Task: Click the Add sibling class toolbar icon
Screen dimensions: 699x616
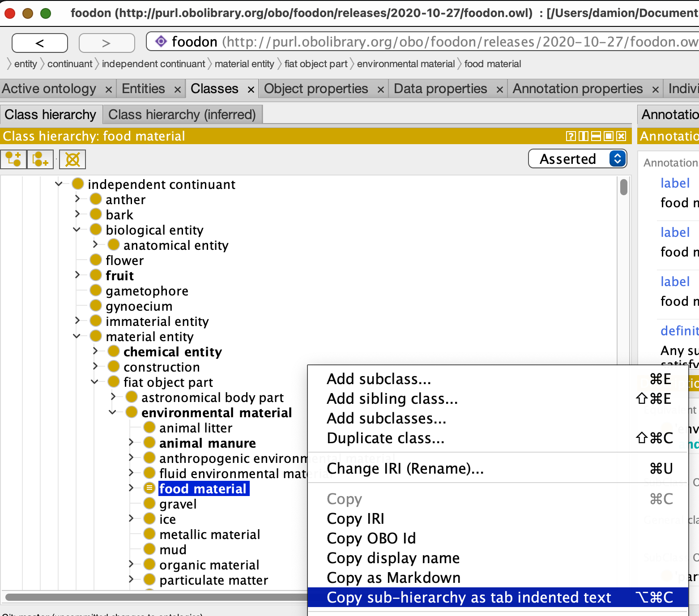Action: tap(40, 159)
